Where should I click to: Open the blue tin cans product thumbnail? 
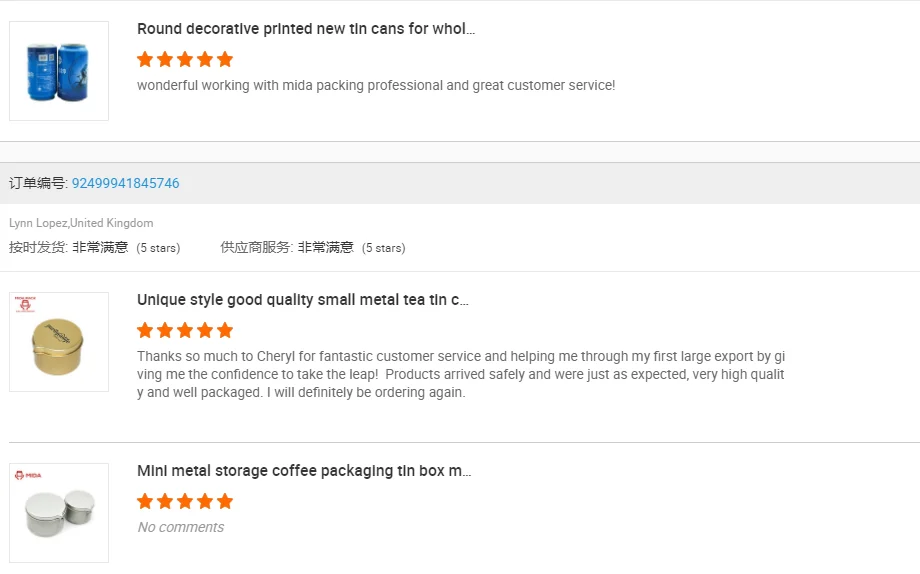(59, 71)
